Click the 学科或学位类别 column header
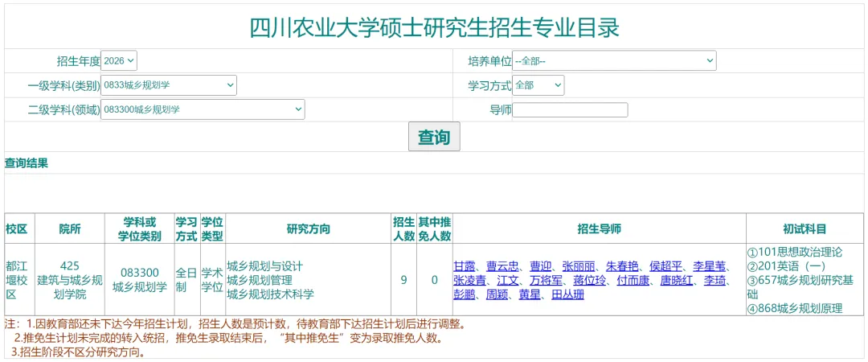Viewport: 868px width, 362px height. (140, 229)
